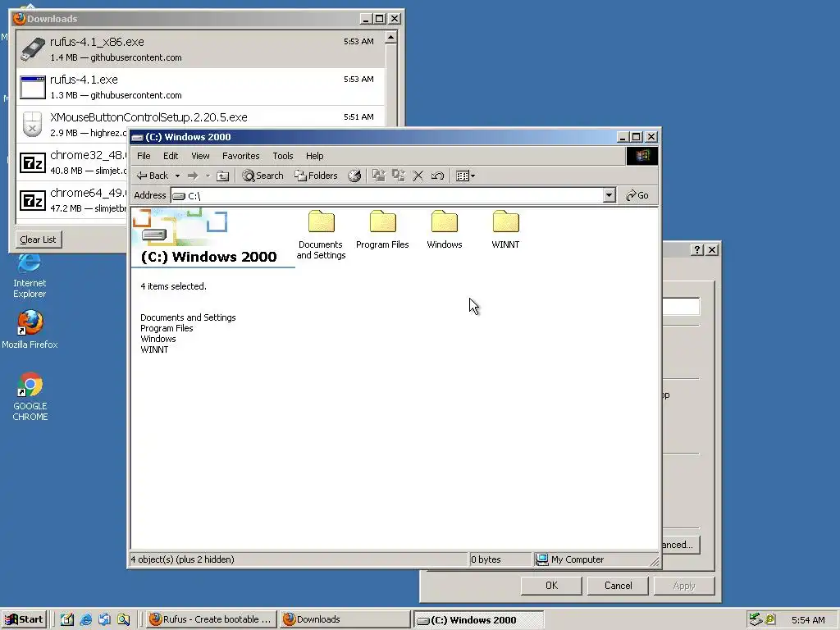Open the Start menu
This screenshot has height=630, width=840.
click(24, 619)
